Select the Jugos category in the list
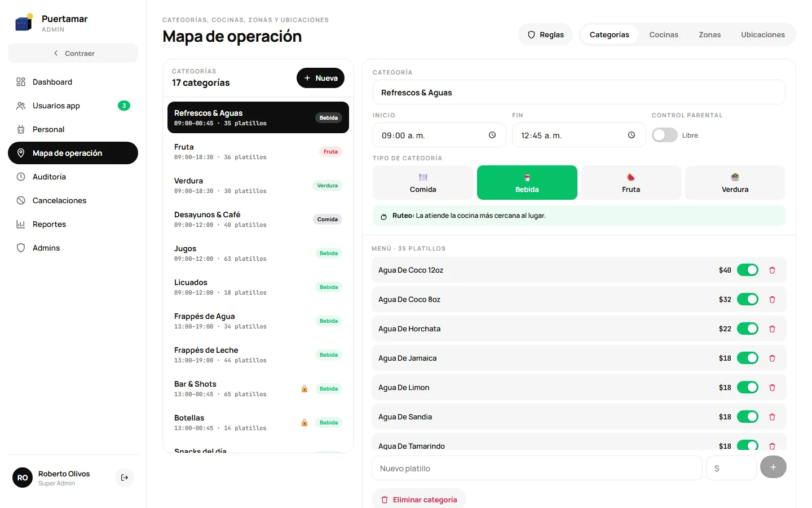812x508 pixels. [x=258, y=253]
